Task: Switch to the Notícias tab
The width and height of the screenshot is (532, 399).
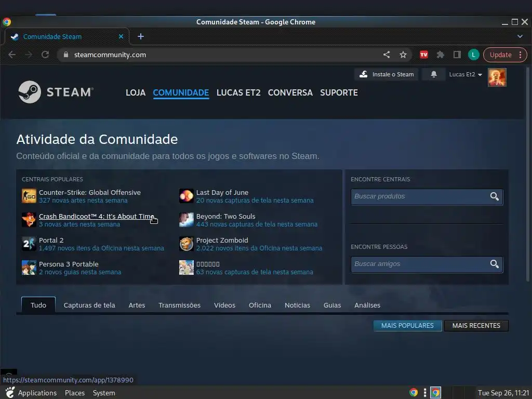Action: click(x=297, y=305)
